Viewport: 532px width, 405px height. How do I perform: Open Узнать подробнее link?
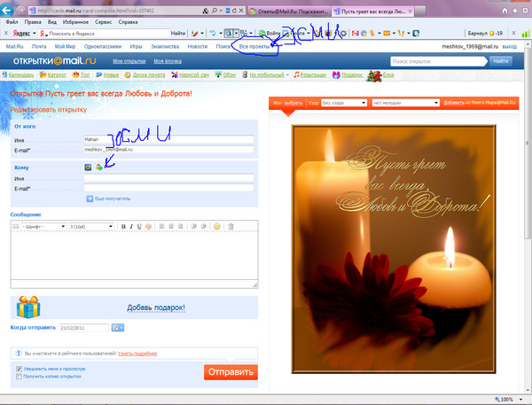point(137,354)
